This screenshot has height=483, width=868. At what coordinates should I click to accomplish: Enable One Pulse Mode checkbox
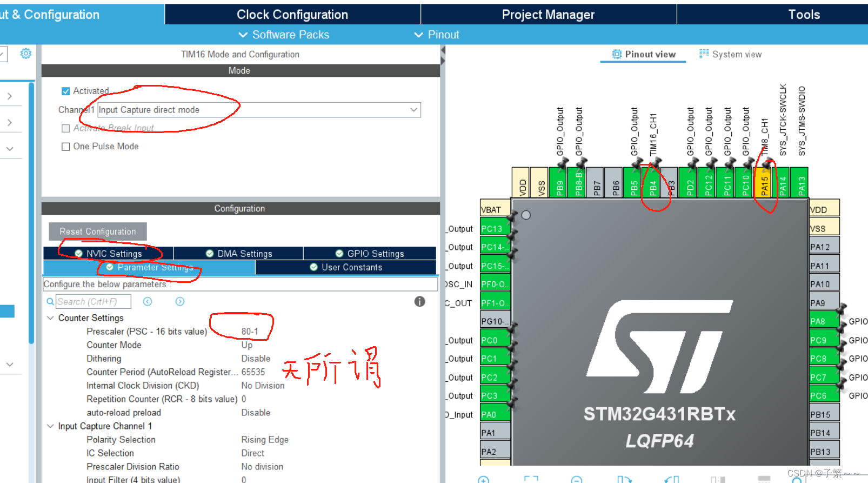pyautogui.click(x=66, y=147)
